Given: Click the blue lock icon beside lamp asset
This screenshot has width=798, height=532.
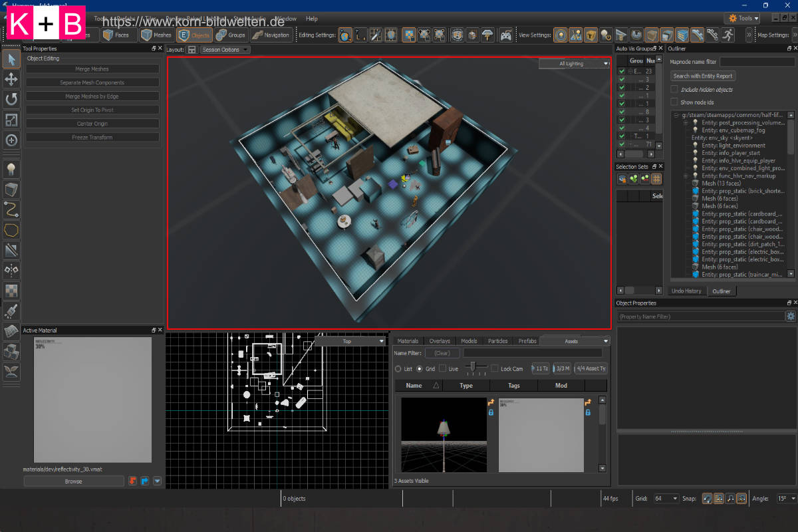Looking at the screenshot, I should coord(491,412).
